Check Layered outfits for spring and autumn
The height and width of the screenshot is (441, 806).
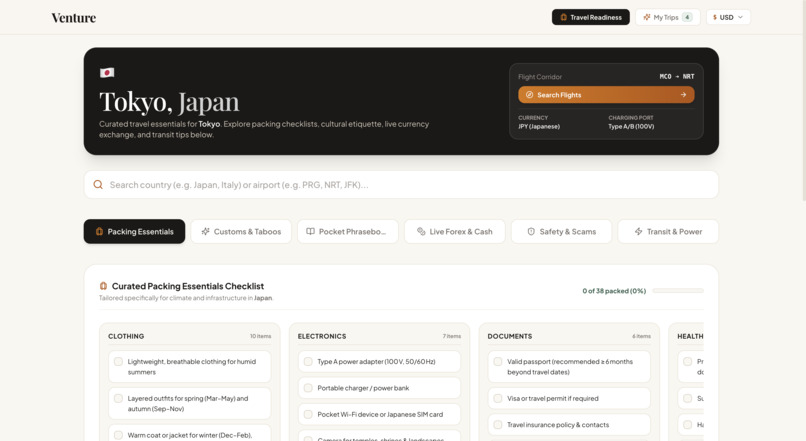[x=118, y=398]
